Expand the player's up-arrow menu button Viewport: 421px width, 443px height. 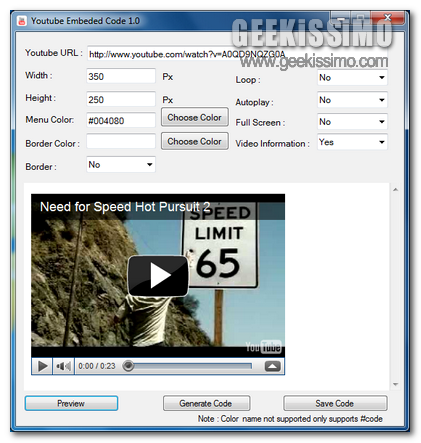pos(272,366)
